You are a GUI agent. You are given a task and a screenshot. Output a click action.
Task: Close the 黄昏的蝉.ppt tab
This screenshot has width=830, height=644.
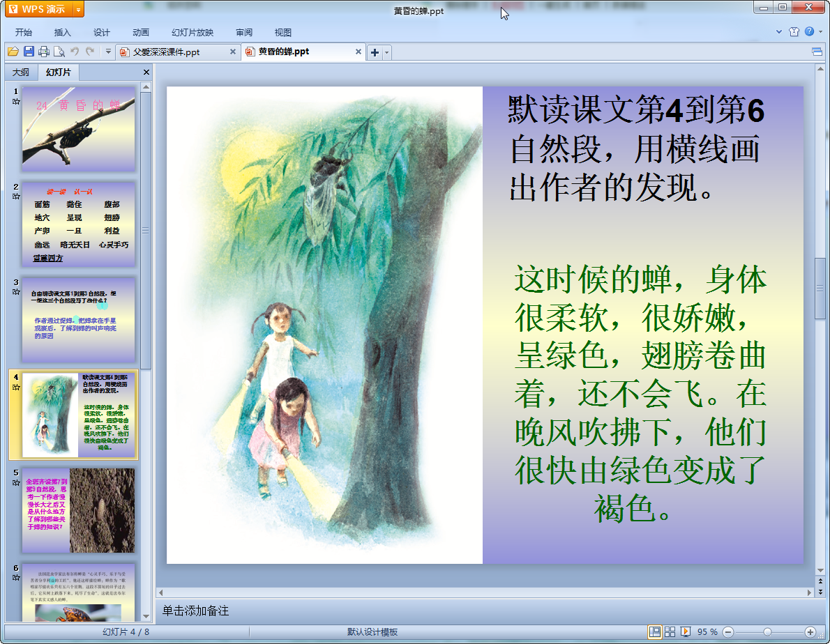click(x=359, y=52)
